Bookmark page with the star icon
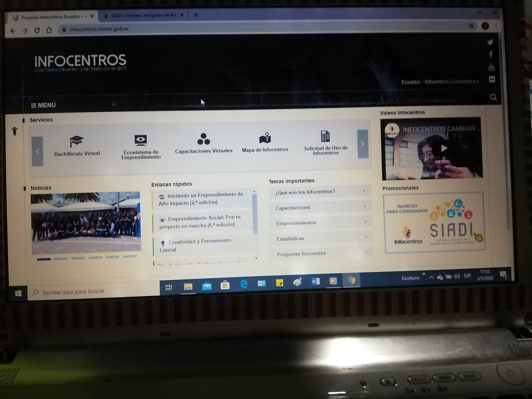532x399 pixels. click(x=471, y=26)
